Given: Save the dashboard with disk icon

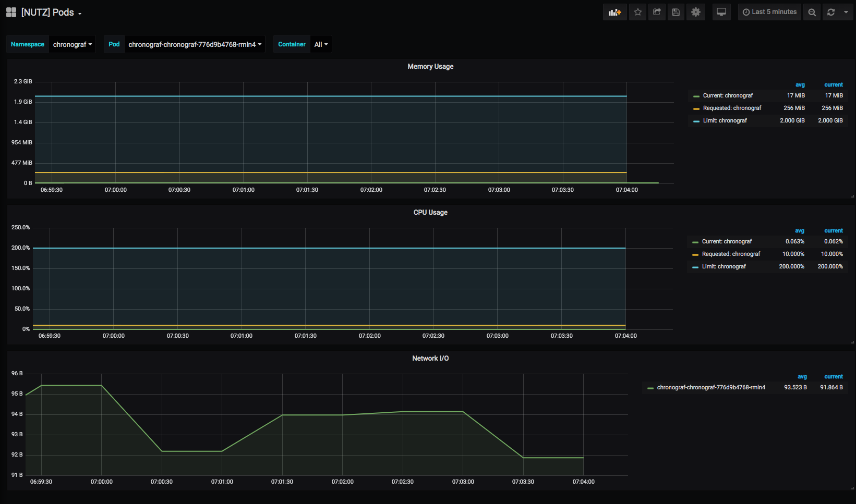Looking at the screenshot, I should click(x=676, y=12).
